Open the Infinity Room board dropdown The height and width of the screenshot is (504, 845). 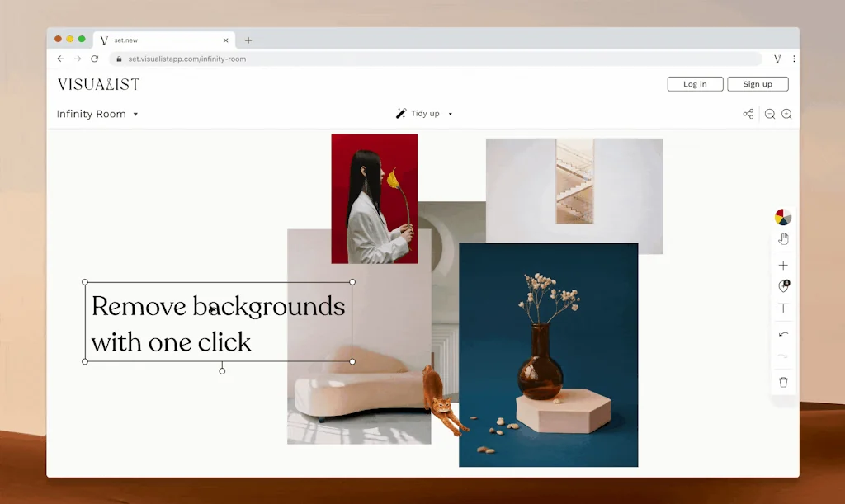[x=136, y=113]
